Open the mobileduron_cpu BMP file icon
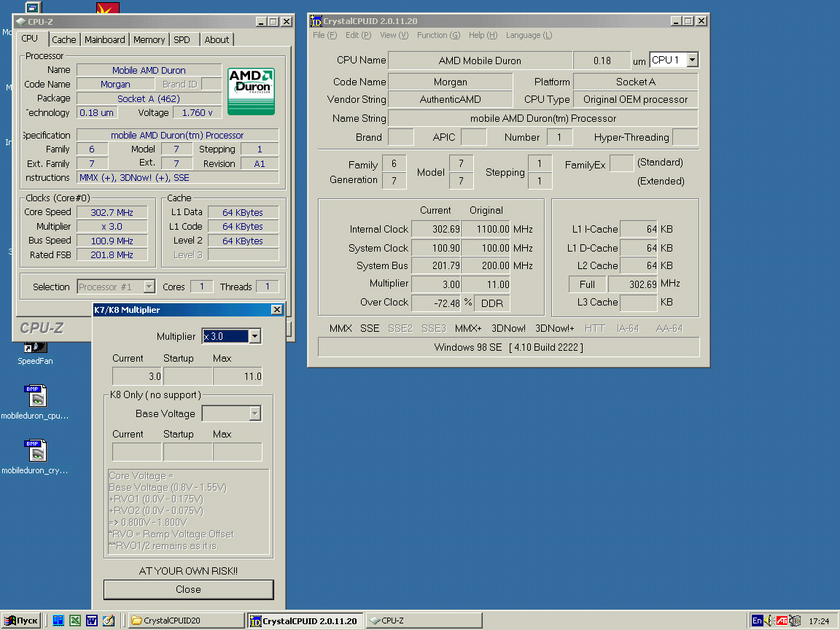The height and width of the screenshot is (630, 840). click(x=35, y=397)
